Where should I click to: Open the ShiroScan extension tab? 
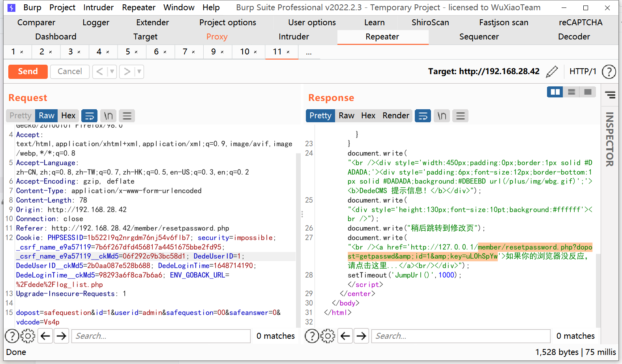[x=430, y=22]
